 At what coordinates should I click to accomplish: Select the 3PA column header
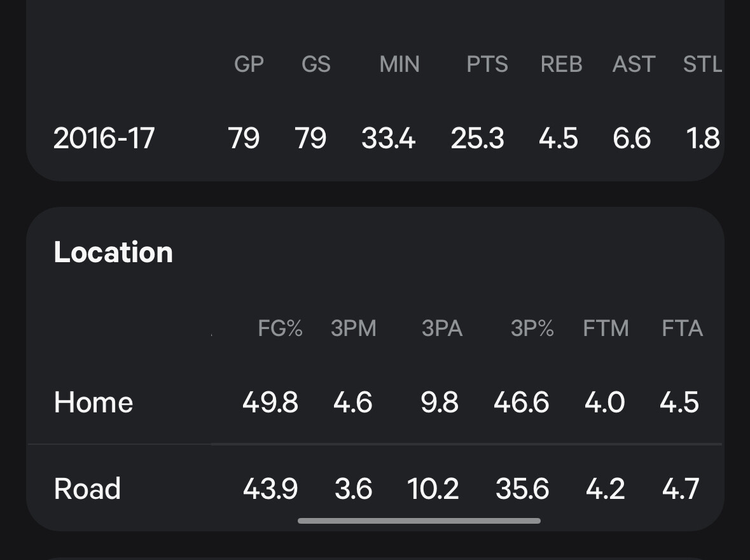[x=441, y=328]
